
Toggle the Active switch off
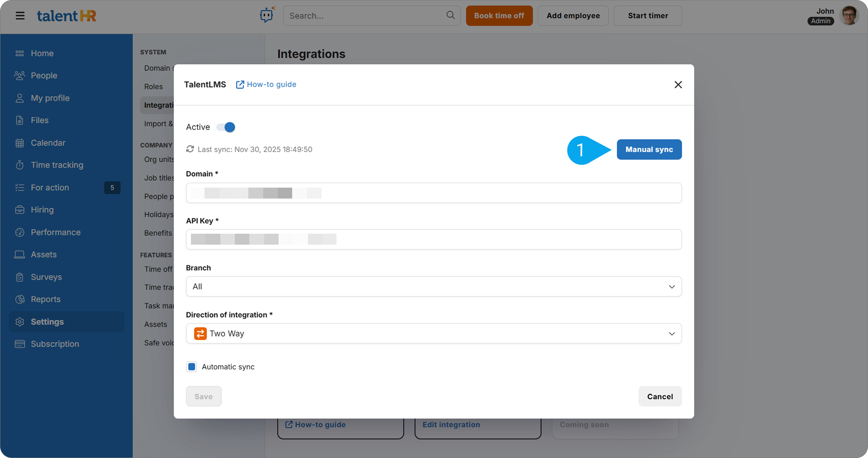(226, 127)
